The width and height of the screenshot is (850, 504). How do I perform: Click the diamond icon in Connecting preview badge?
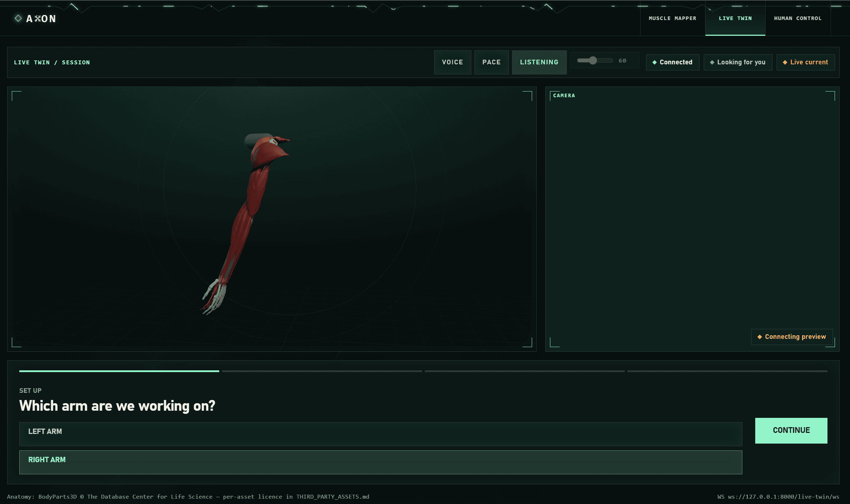760,337
